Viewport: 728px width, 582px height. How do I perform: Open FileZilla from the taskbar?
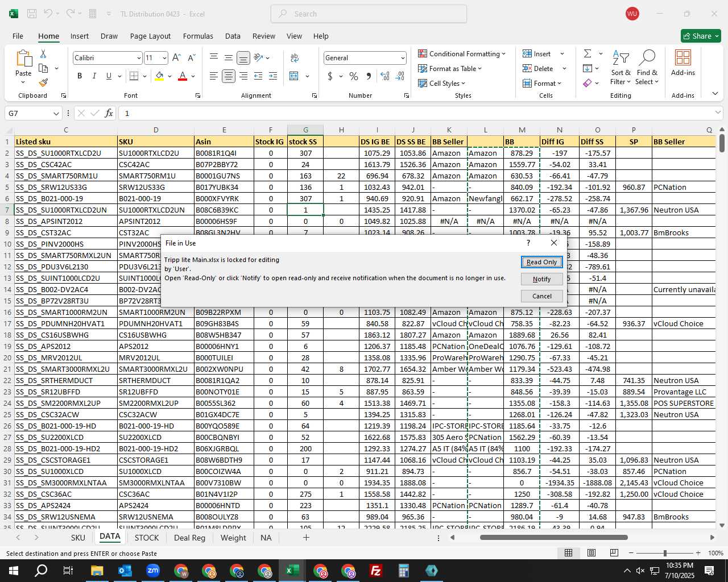point(376,571)
